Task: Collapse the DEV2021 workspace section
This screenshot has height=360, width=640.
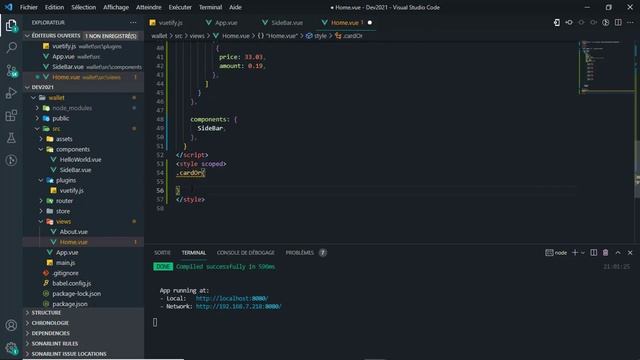Action: point(27,87)
